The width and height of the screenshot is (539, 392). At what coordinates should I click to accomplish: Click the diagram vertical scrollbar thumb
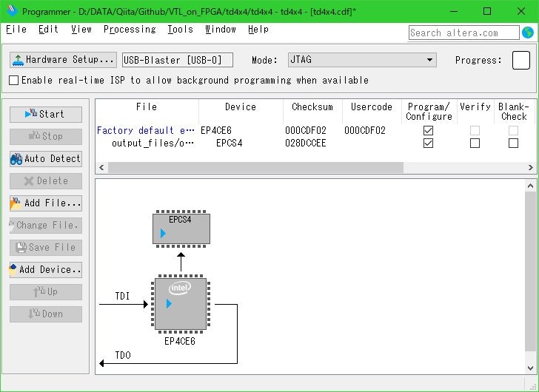[x=530, y=271]
